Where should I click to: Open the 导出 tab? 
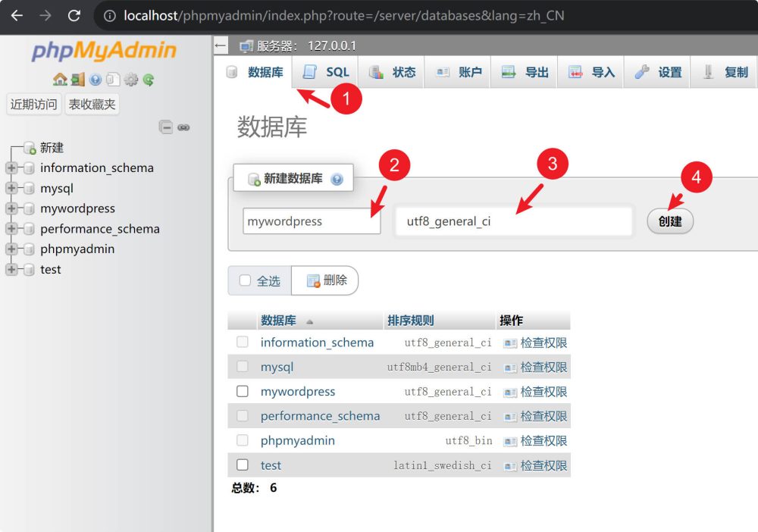524,72
